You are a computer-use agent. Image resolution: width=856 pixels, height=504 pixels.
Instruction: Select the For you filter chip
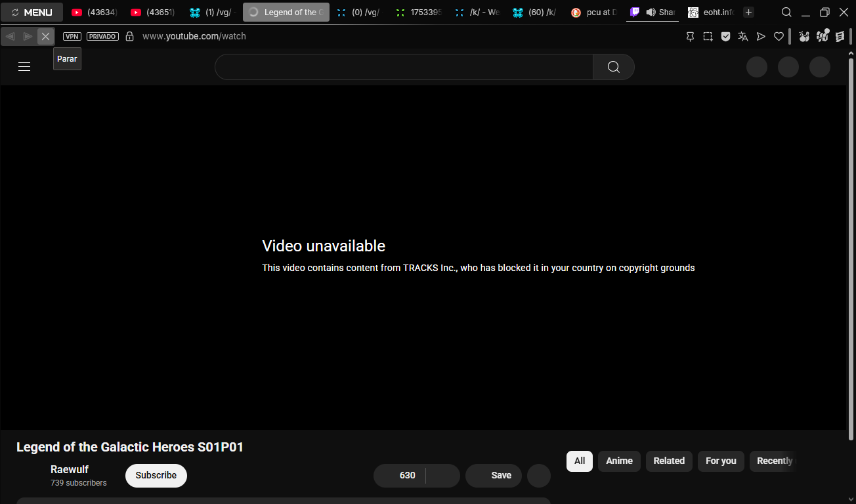tap(721, 461)
